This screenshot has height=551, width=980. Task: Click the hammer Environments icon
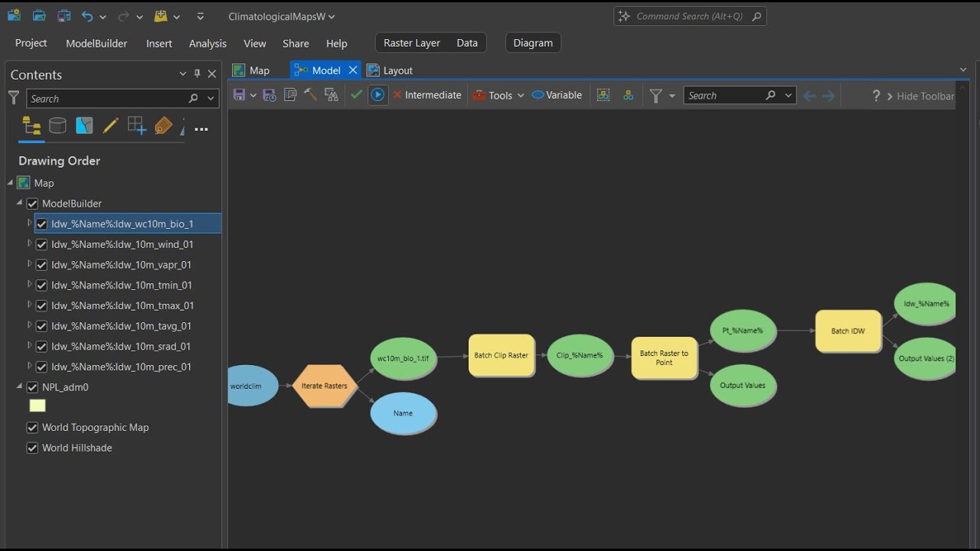[x=310, y=94]
